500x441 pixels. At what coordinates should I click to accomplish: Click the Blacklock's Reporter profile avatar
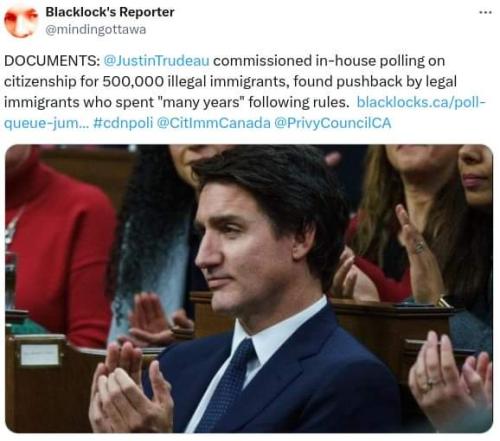(21, 22)
